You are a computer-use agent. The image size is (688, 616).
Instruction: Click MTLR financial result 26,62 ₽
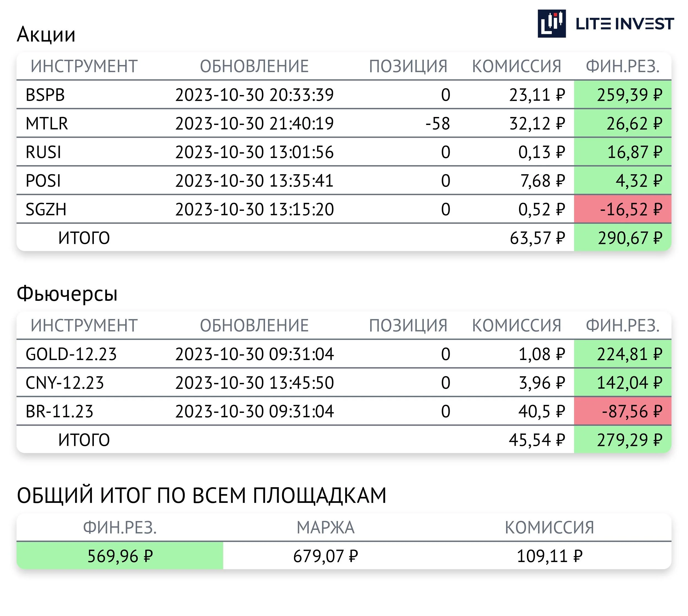[634, 124]
